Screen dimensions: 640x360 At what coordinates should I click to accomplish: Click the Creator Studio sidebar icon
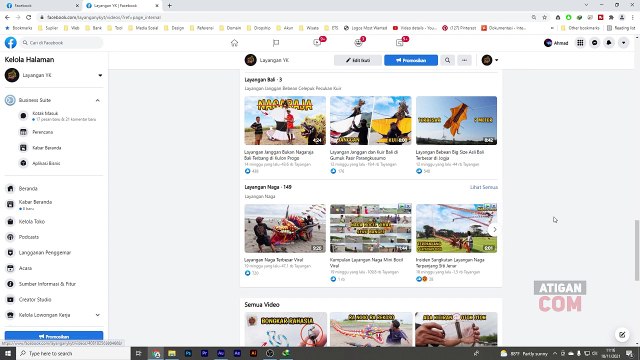coord(10,299)
